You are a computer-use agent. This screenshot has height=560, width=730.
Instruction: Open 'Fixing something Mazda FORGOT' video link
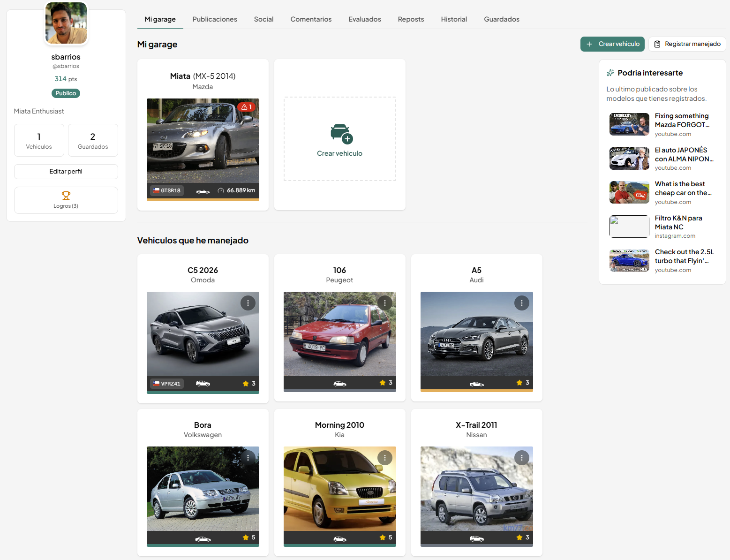[x=682, y=120]
